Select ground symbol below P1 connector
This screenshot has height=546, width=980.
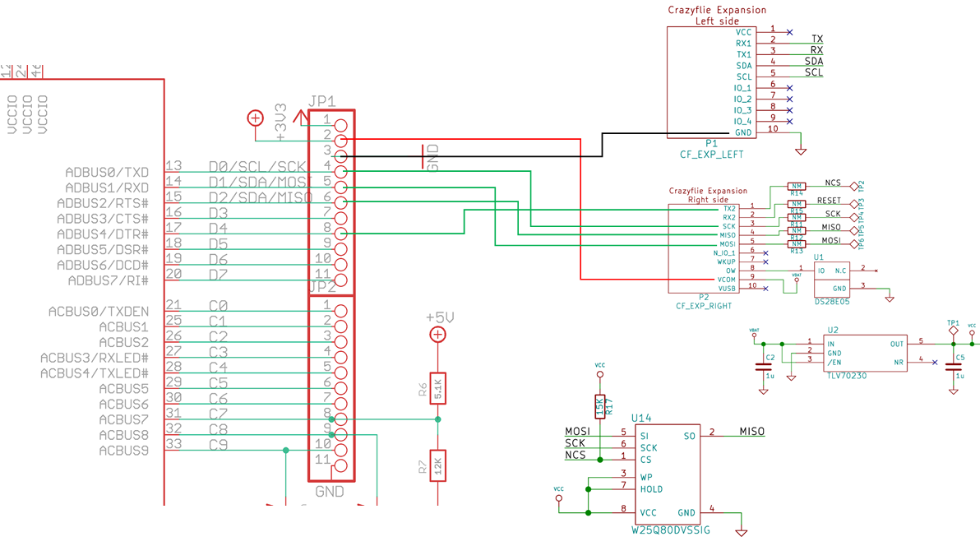tap(801, 151)
